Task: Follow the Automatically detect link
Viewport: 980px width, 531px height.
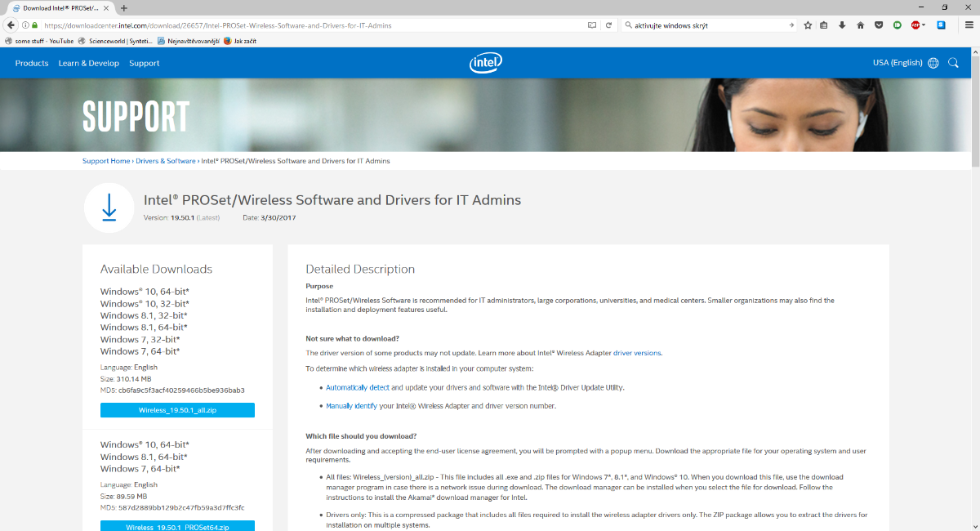Action: (x=358, y=387)
